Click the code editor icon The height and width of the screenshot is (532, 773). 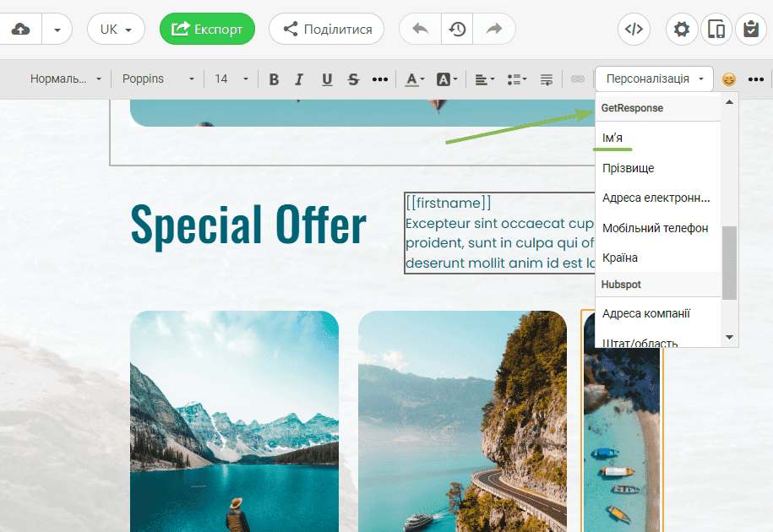[x=634, y=30]
